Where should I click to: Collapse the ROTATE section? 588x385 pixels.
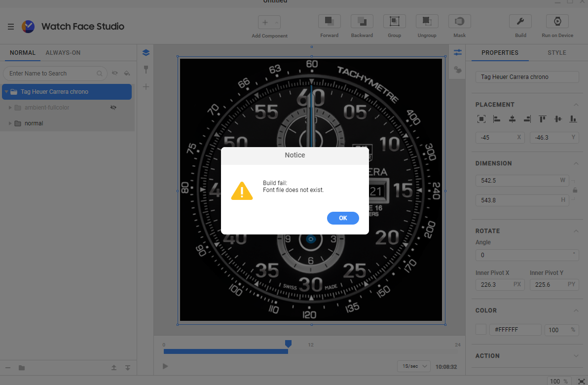(576, 231)
